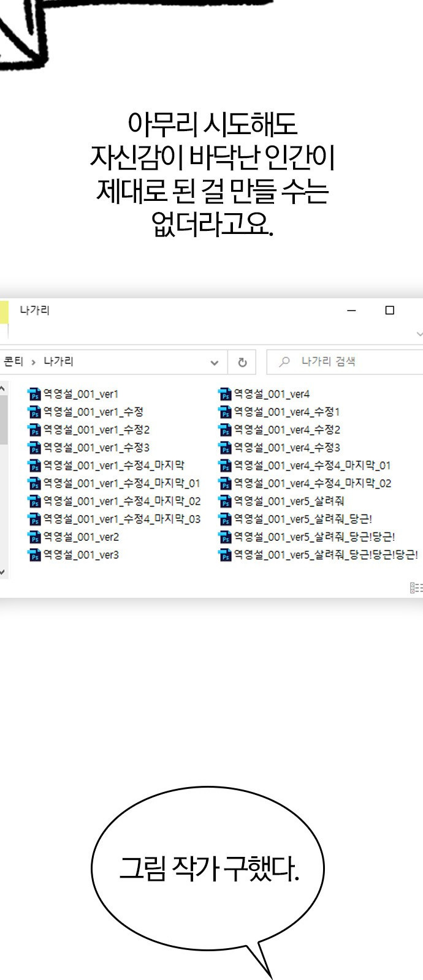
Task: Maximize the 나가리 explorer window
Action: [x=389, y=311]
